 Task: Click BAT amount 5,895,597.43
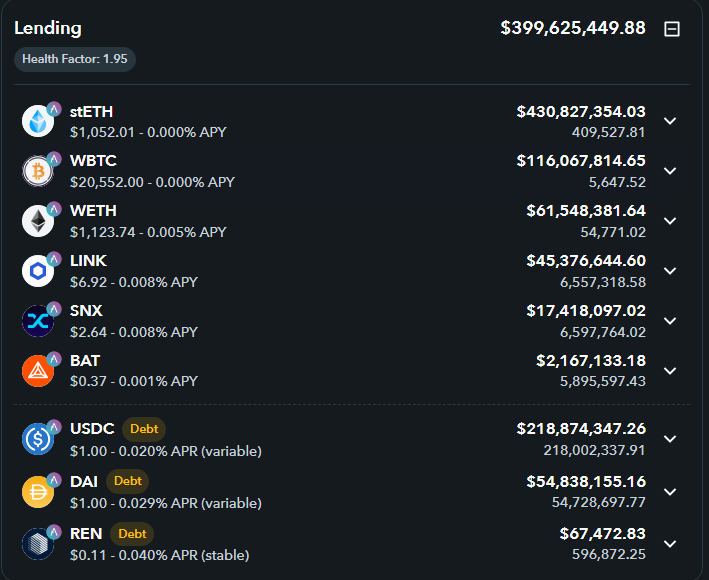point(603,382)
